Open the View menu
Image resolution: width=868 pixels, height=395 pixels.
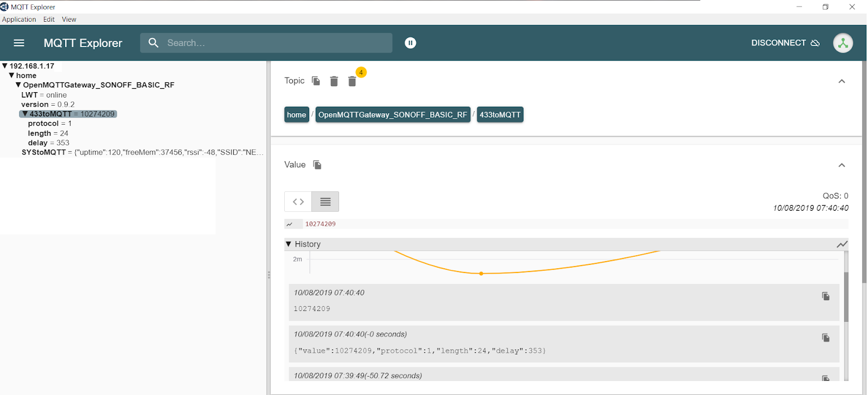(69, 20)
